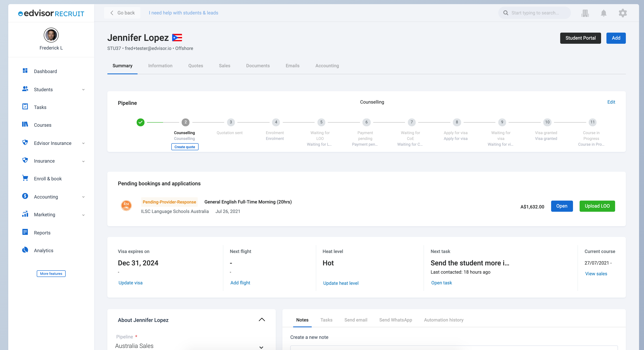Open the Australia Sales pipeline dropdown

point(190,346)
